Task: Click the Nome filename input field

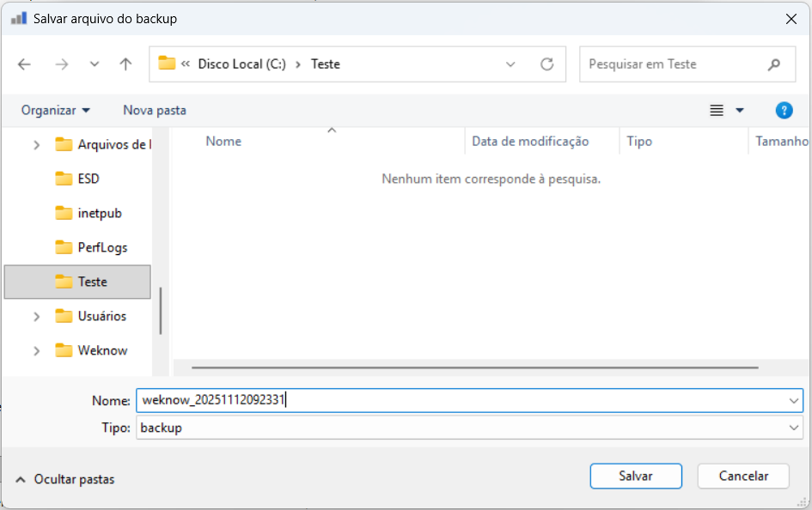Action: [x=469, y=400]
